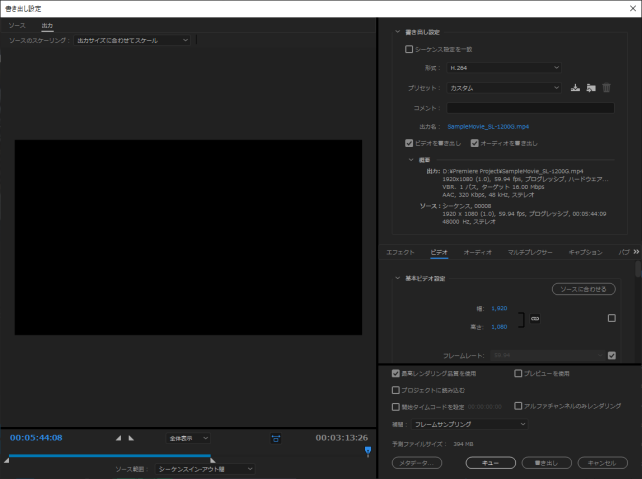The image size is (642, 479).
Task: Toggle ビデオを書き出し checkbox
Action: coord(409,143)
